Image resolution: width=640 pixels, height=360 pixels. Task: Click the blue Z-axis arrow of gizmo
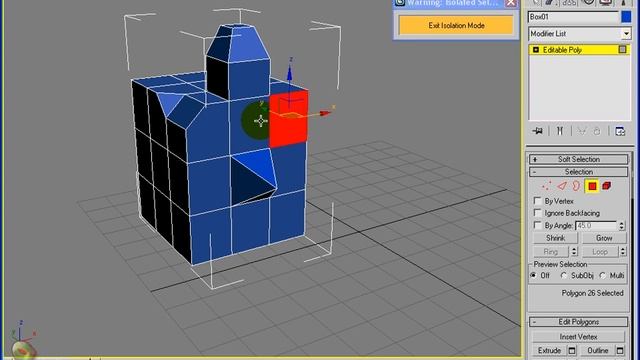(289, 74)
